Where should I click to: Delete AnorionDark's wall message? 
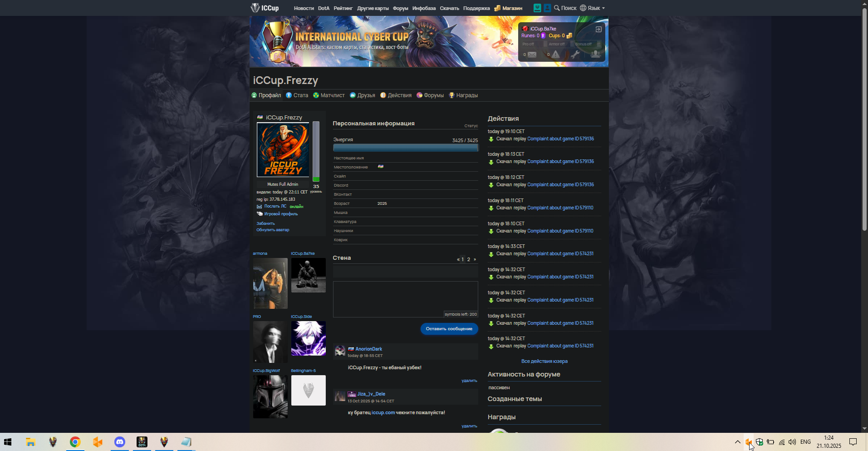469,381
